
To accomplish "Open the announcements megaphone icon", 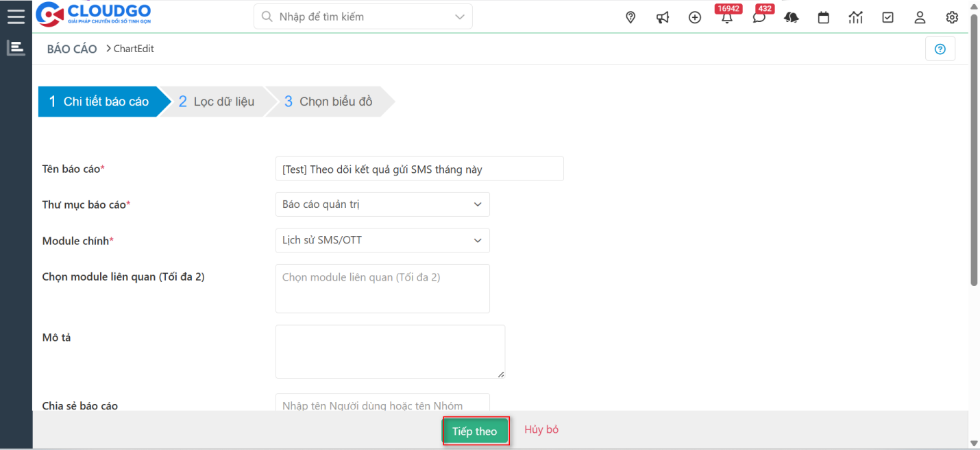I will [x=662, y=17].
